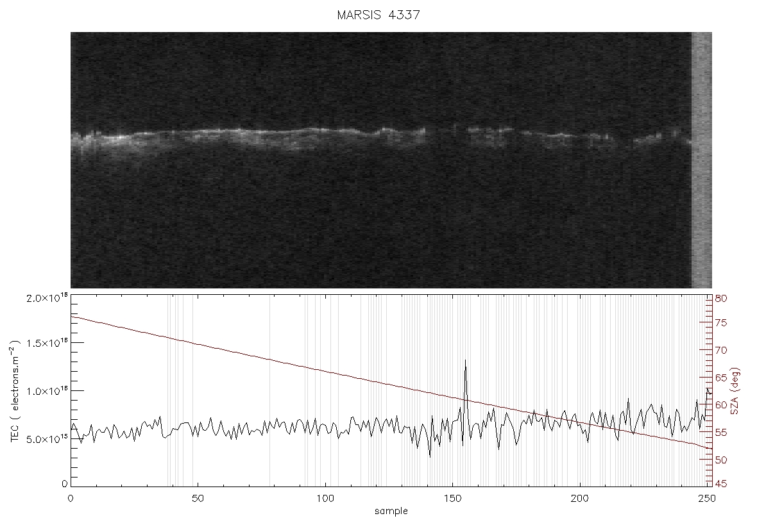
Task: Click the red SZA tick label 60
Action: (x=721, y=404)
